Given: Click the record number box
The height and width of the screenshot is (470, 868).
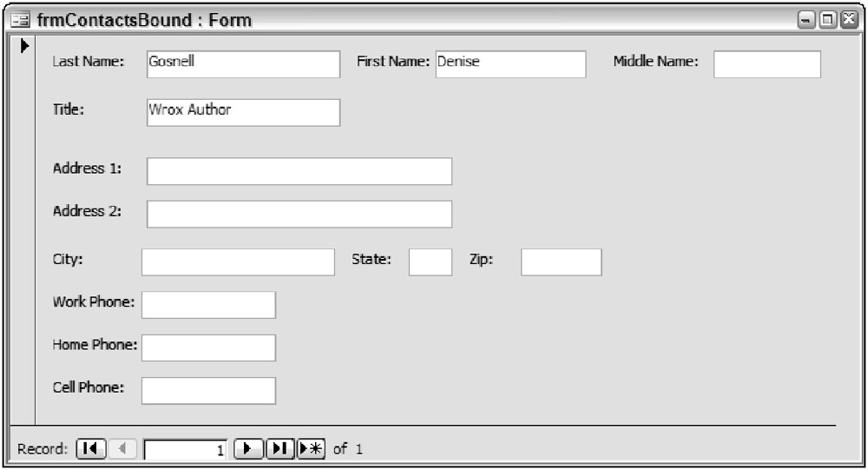Looking at the screenshot, I should pyautogui.click(x=186, y=449).
